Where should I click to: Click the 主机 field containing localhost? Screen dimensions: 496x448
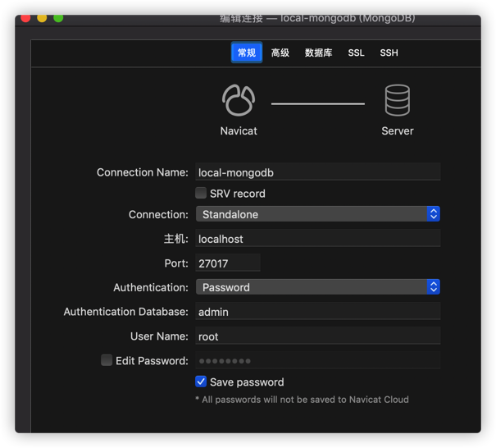(x=318, y=238)
